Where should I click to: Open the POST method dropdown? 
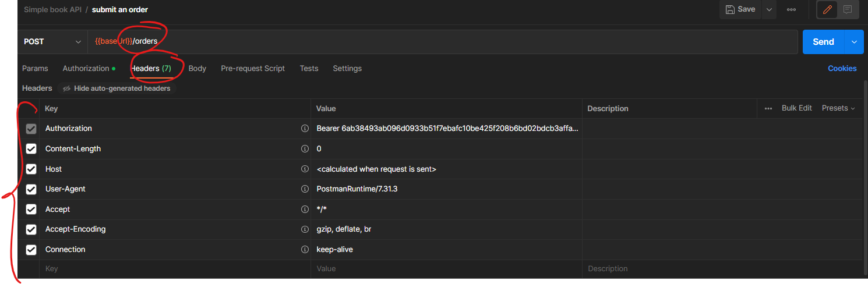(x=52, y=42)
